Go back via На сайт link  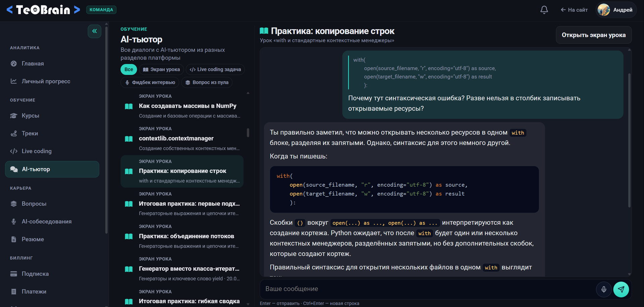[x=574, y=10]
